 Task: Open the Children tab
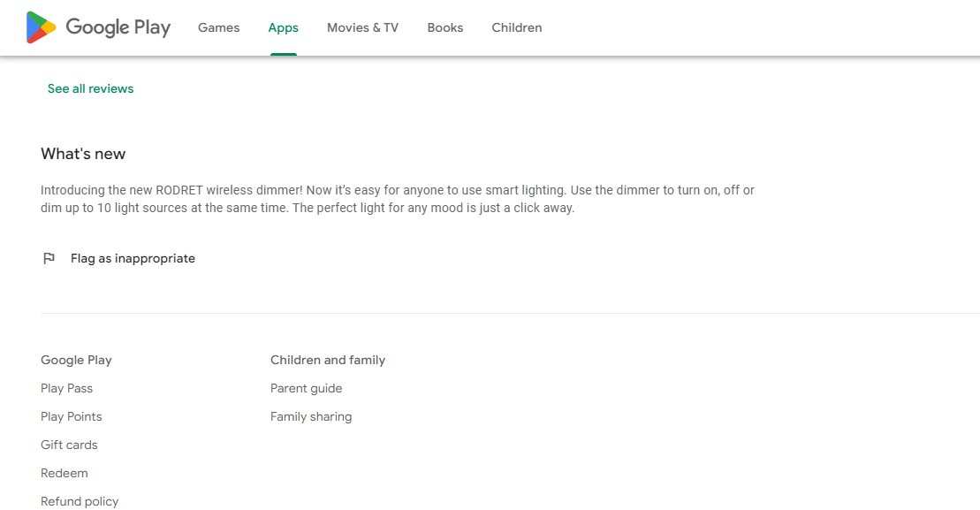tap(517, 27)
